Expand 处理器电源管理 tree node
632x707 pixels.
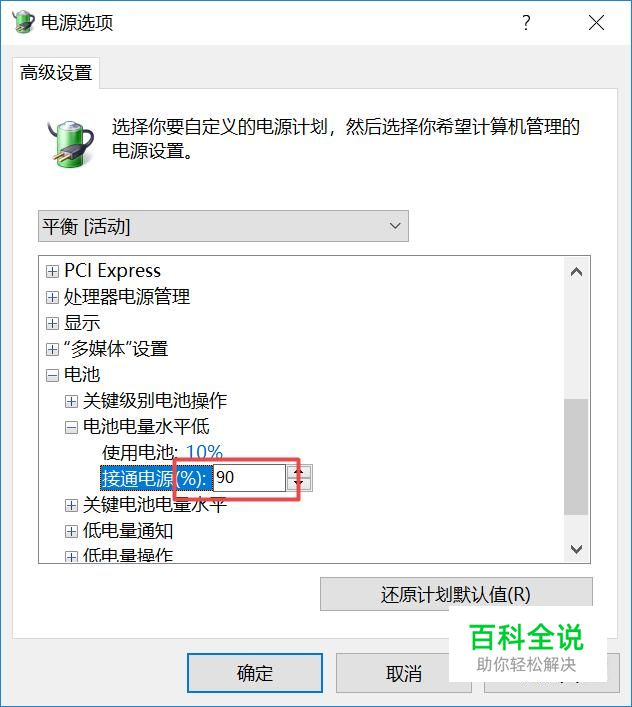click(52, 297)
